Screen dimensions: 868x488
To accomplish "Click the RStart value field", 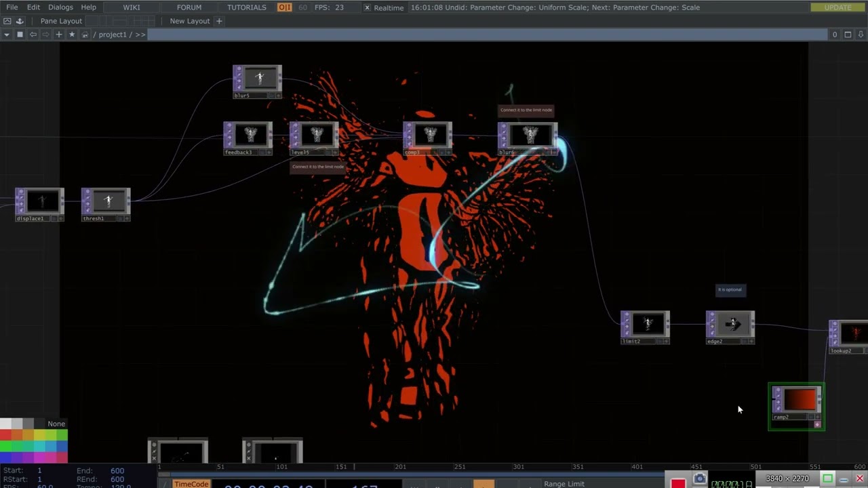I will click(39, 479).
